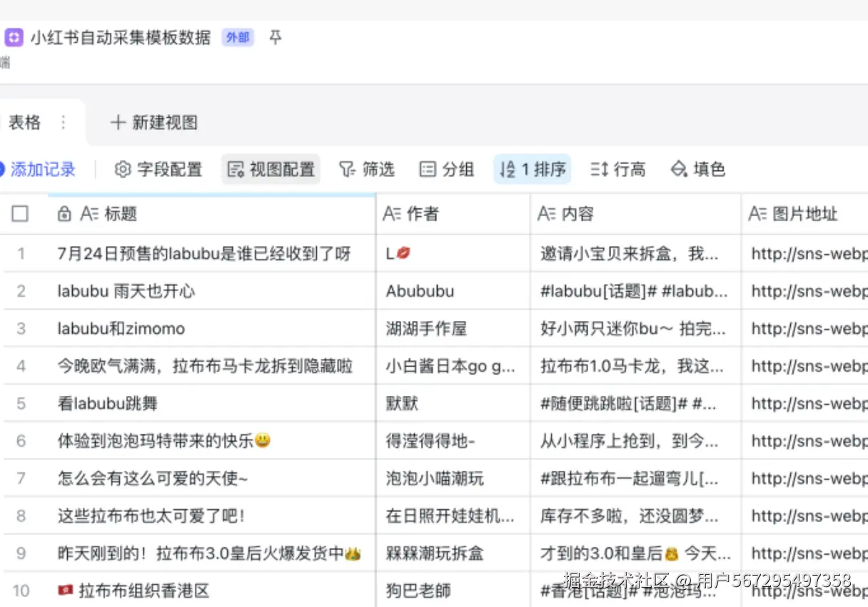868x607 pixels.
Task: Open the 筛选 filter menu
Action: pos(366,169)
